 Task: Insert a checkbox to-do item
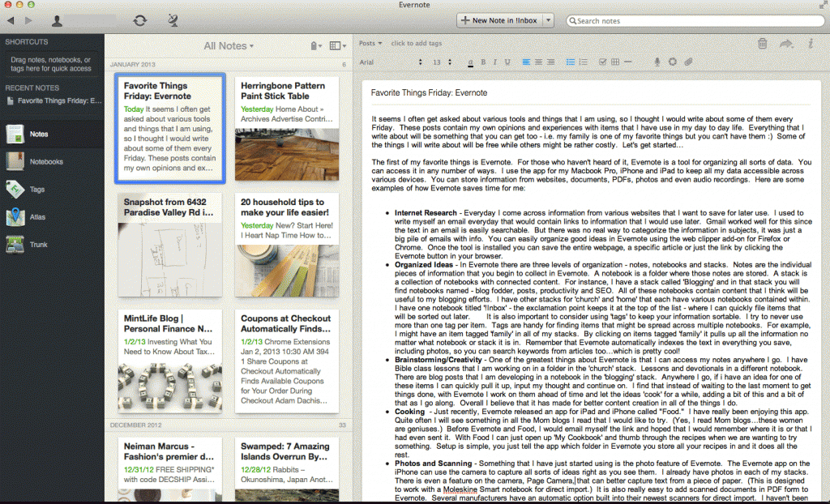[602, 62]
